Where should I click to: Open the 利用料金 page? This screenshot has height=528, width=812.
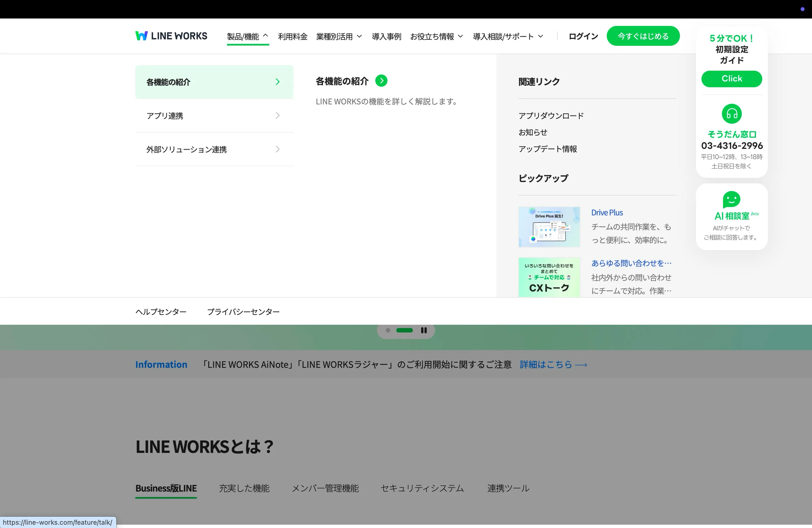292,36
